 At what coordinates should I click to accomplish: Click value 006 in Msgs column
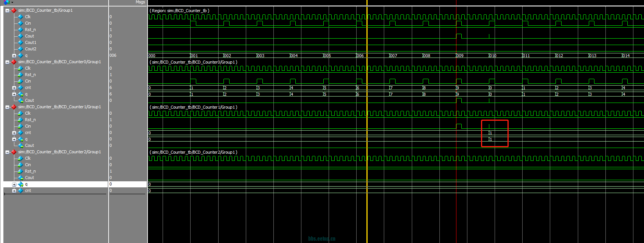[113, 56]
